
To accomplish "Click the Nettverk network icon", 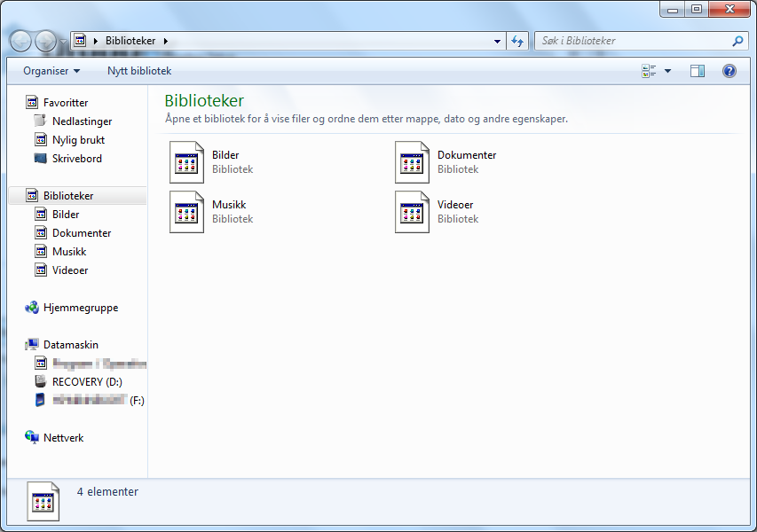I will click(x=32, y=437).
